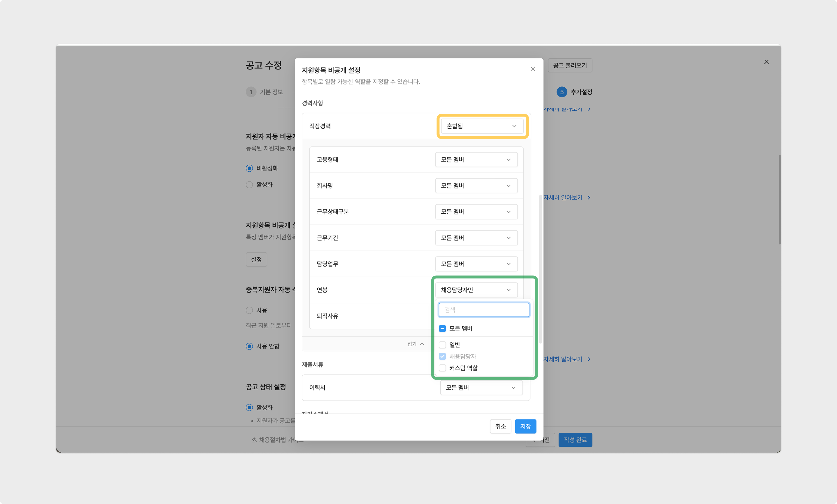837x504 pixels.
Task: Click chevron arrow in 이력서 dropdown
Action: [x=513, y=388]
